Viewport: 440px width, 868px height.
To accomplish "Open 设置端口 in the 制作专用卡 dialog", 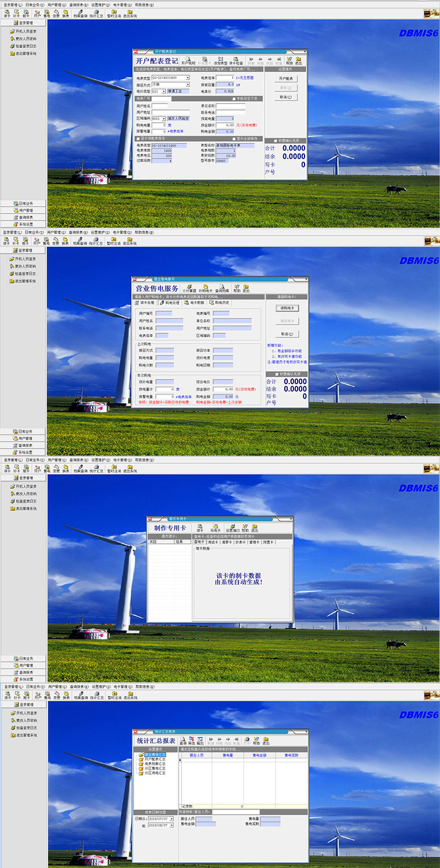I will pyautogui.click(x=233, y=527).
